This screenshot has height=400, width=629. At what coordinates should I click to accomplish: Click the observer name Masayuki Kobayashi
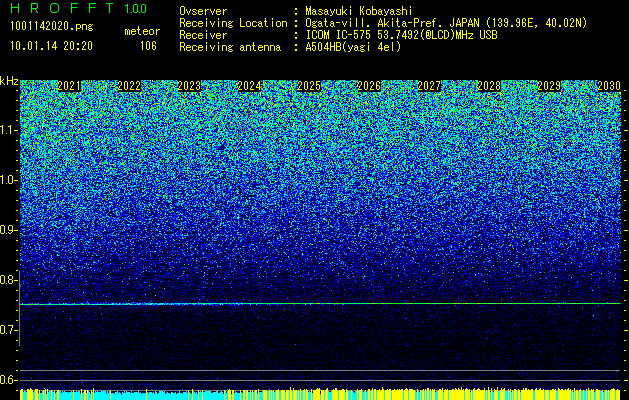[358, 11]
